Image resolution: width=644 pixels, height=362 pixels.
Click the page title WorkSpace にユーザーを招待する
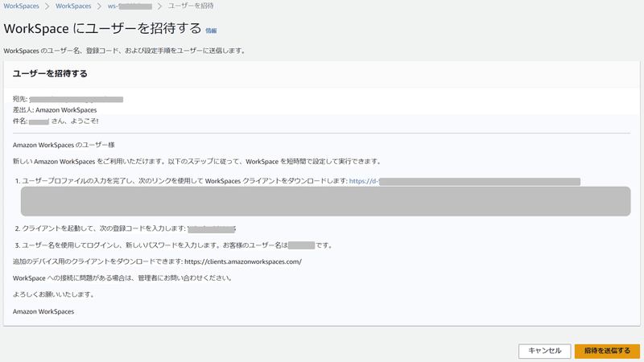(x=102, y=29)
